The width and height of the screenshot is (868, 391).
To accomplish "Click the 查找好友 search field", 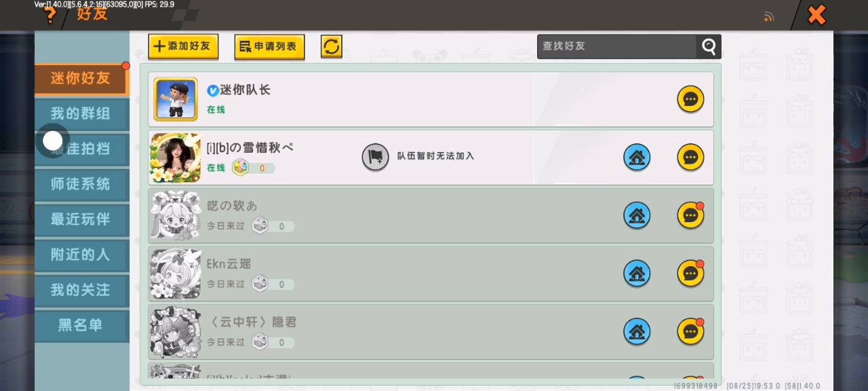I will [x=616, y=46].
